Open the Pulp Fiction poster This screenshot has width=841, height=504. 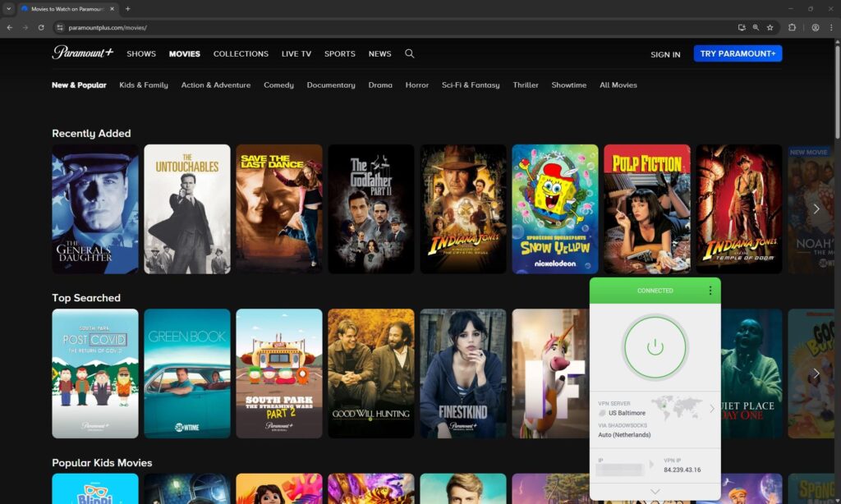[x=647, y=209]
